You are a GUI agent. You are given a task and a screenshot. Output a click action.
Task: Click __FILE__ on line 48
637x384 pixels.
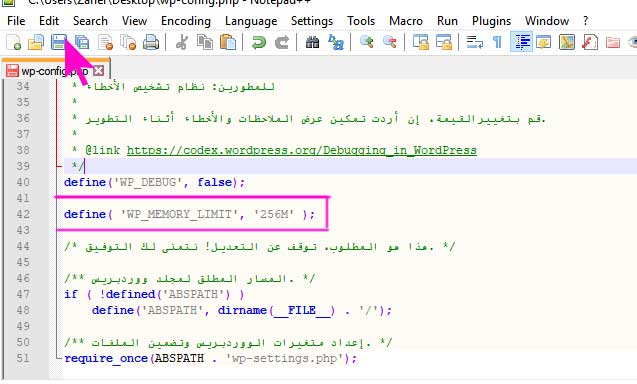tap(301, 310)
